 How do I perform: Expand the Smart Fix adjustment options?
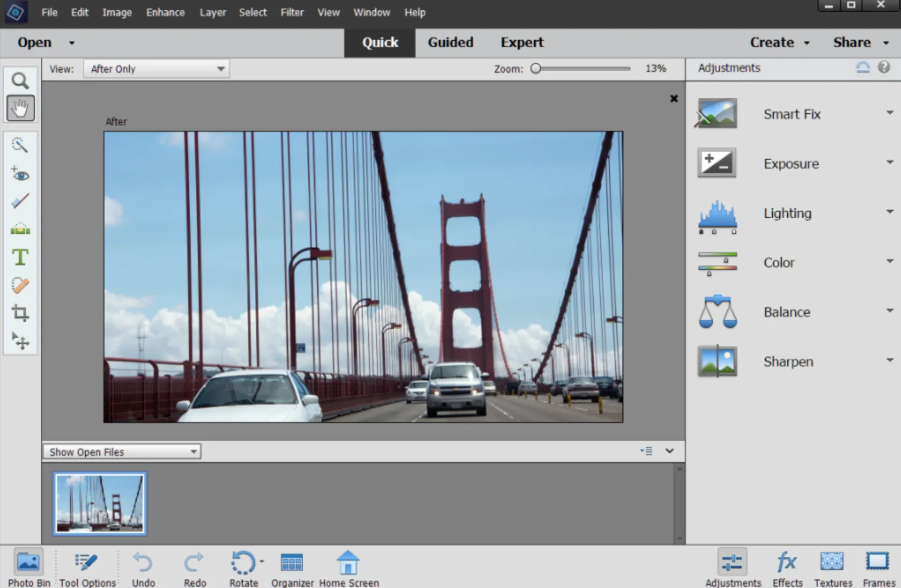890,112
